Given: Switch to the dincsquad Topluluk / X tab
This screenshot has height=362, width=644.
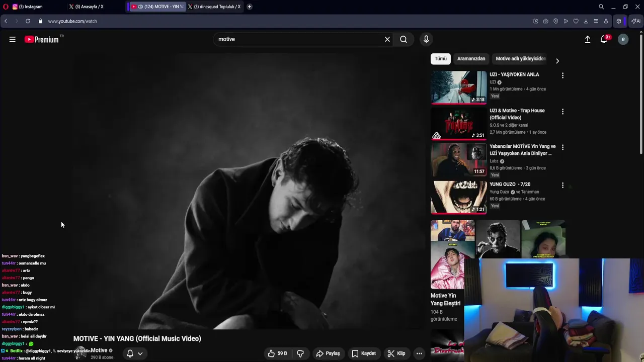Looking at the screenshot, I should (214, 7).
